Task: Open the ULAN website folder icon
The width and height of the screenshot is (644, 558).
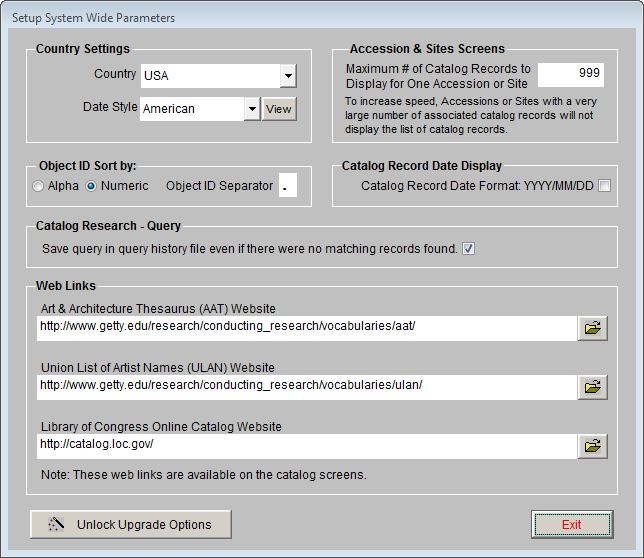Action: [592, 387]
